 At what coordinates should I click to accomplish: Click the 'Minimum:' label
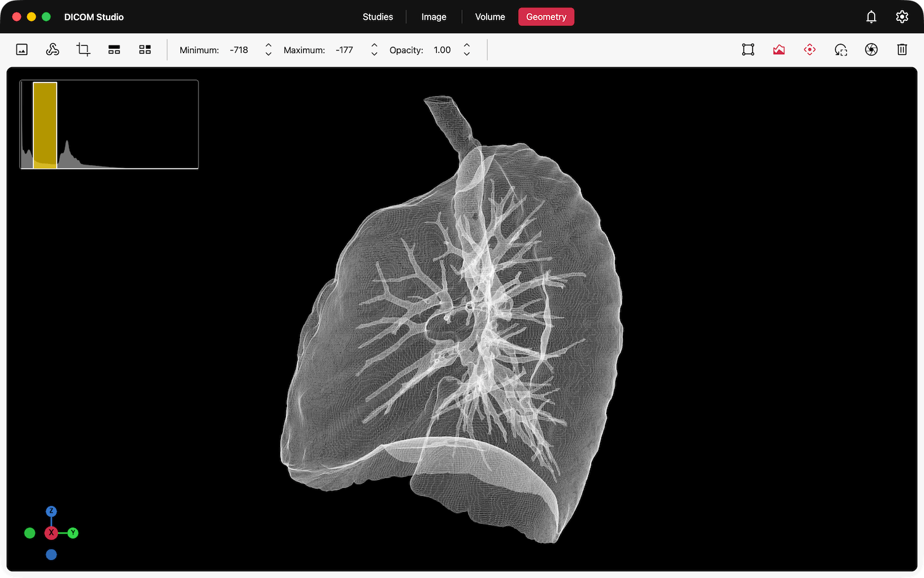[x=199, y=50]
